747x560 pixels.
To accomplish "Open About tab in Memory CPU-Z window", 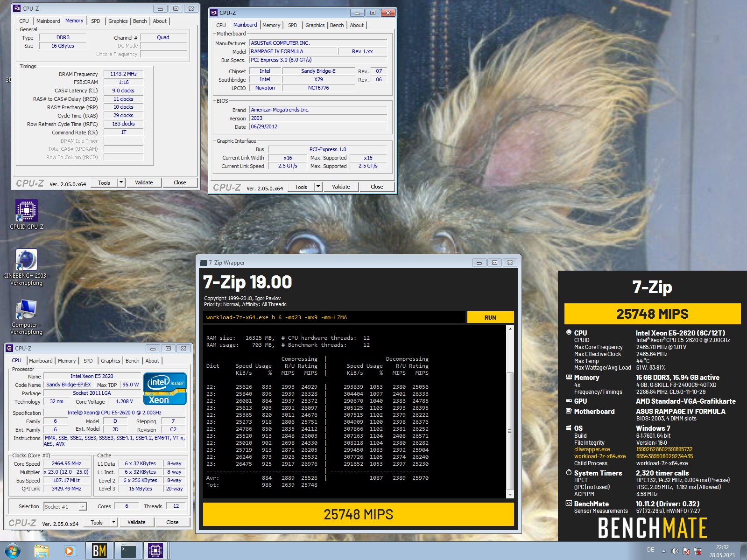I will point(160,21).
